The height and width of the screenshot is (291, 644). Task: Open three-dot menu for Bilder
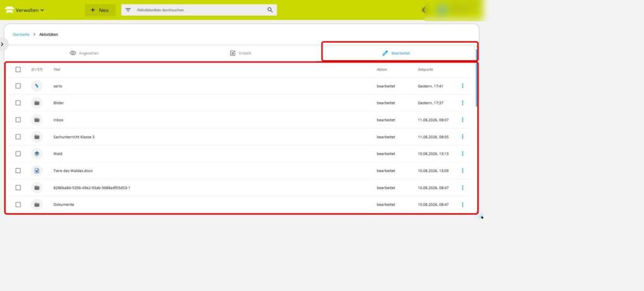pyautogui.click(x=462, y=103)
